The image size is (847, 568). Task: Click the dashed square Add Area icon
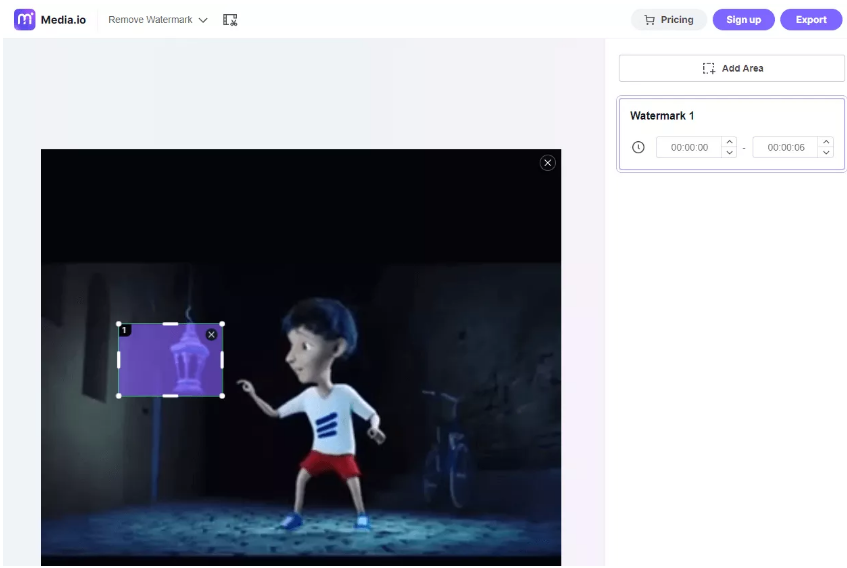(x=708, y=69)
